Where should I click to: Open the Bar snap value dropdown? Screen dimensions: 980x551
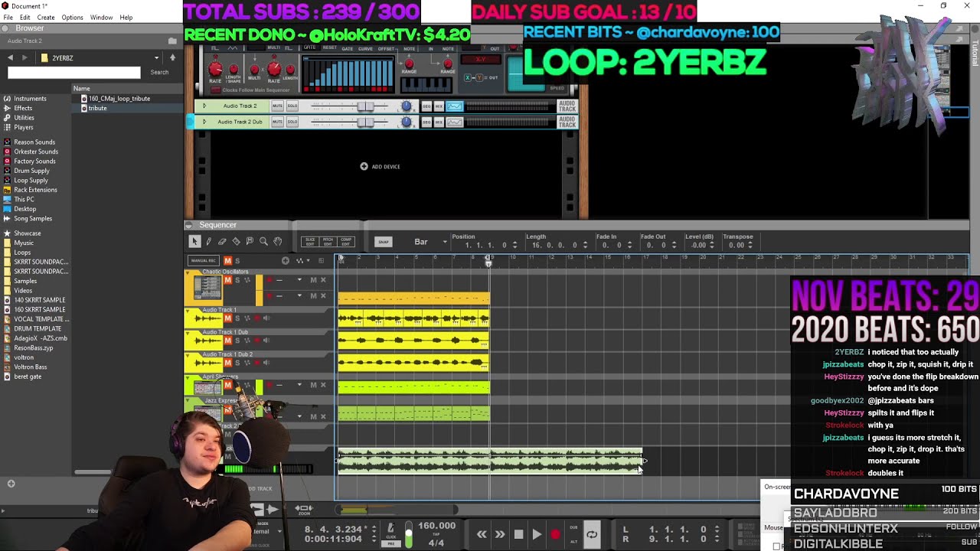[444, 242]
